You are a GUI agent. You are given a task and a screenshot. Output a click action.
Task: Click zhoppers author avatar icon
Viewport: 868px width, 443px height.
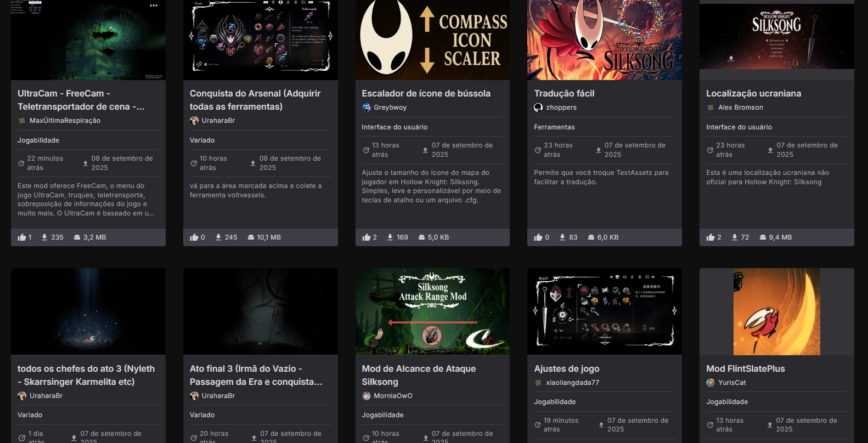pyautogui.click(x=538, y=107)
